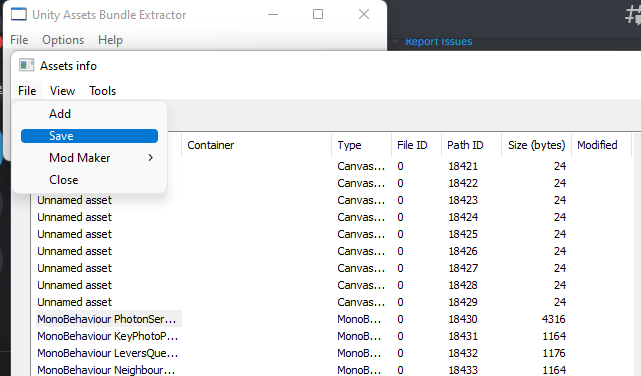Viewport: 641px width, 376px height.
Task: Maximize the Unity Assets Bundle Extractor window
Action: 318,14
